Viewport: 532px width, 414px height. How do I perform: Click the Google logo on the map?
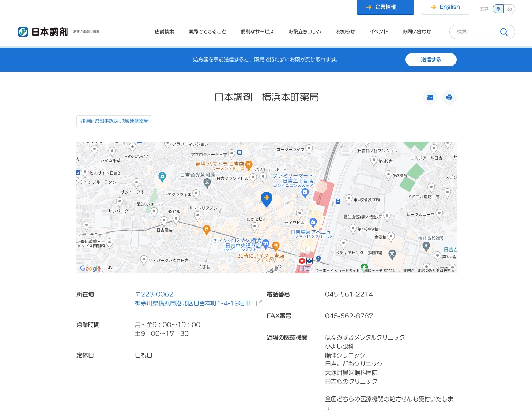90,268
